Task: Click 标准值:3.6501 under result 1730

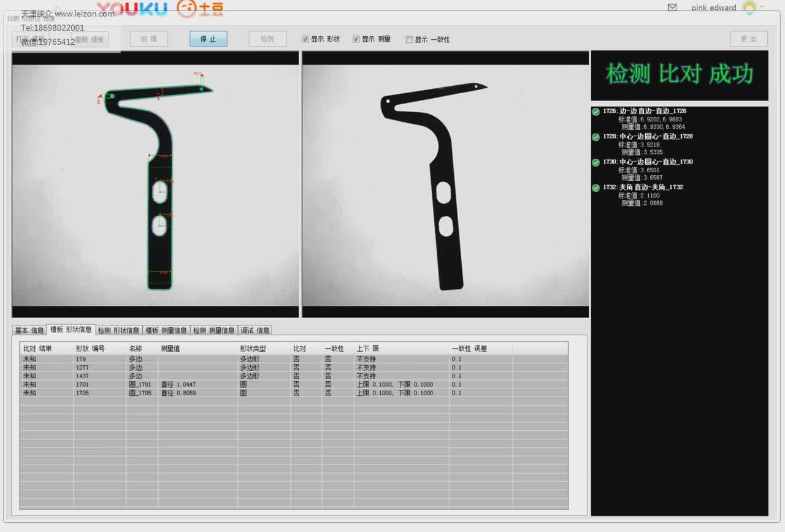Action: (x=639, y=170)
